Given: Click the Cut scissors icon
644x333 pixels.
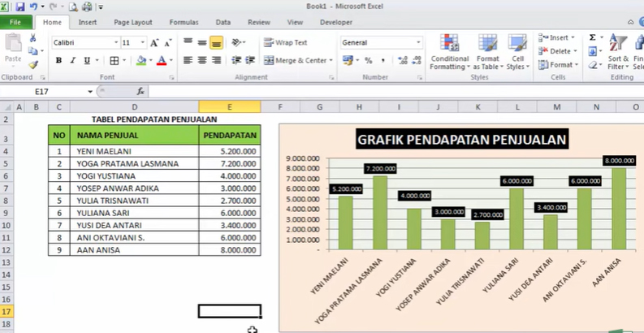Looking at the screenshot, I should point(32,38).
